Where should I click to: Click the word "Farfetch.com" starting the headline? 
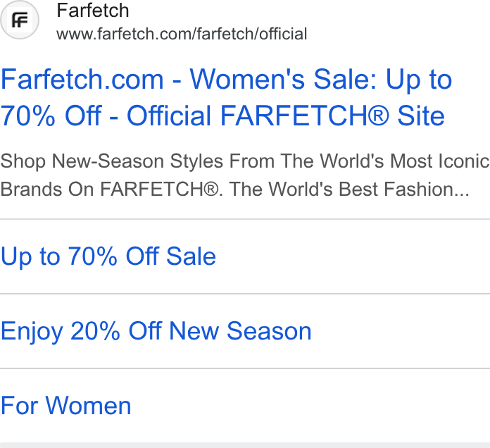(x=82, y=80)
